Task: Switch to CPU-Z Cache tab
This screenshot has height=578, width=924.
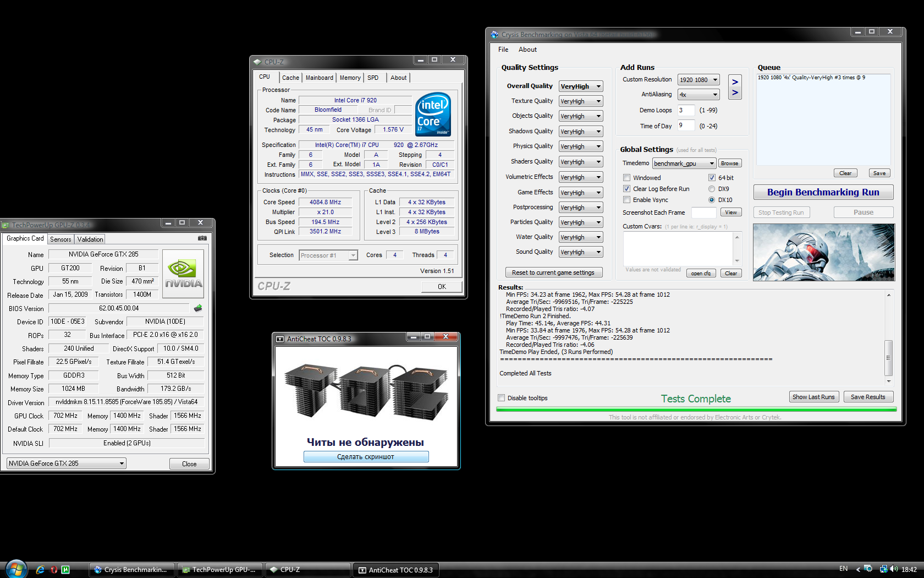Action: point(290,78)
